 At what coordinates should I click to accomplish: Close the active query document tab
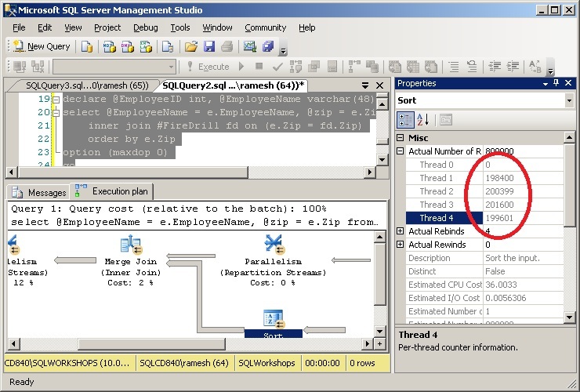tap(379, 85)
